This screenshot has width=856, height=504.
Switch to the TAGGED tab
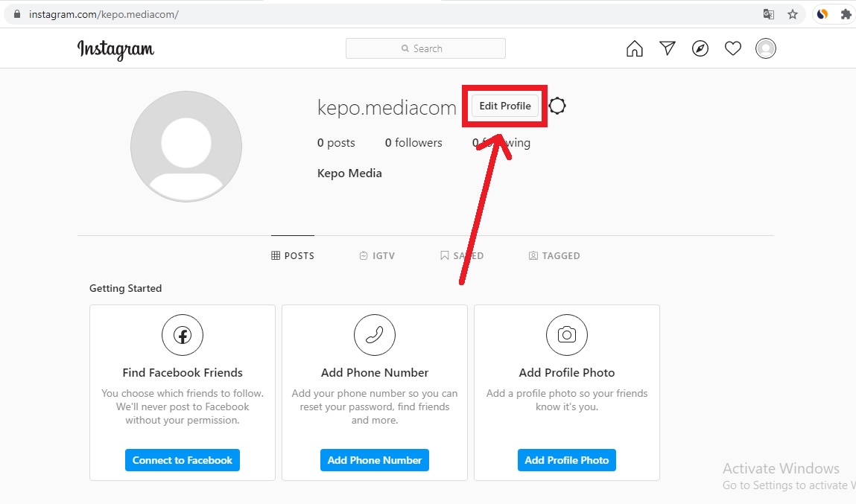coord(554,256)
